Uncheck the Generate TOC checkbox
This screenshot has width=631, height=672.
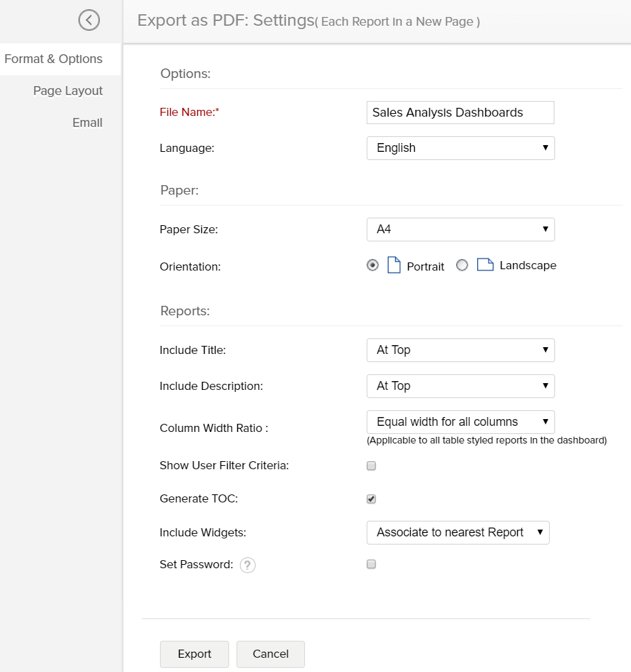371,499
